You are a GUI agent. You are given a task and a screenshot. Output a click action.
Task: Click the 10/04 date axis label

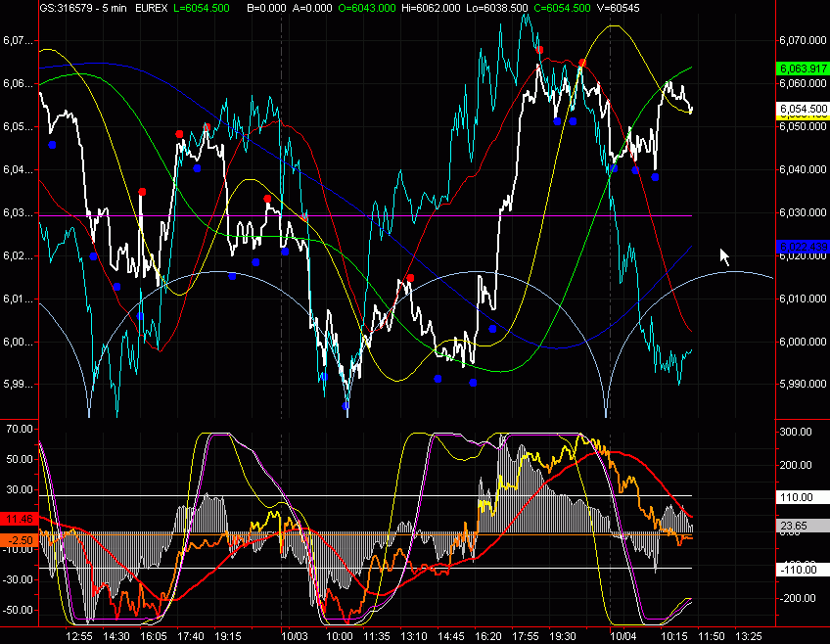[623, 636]
